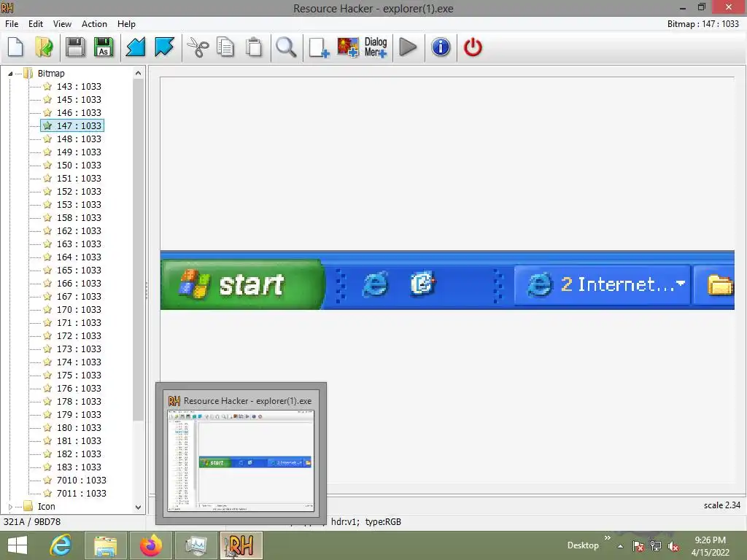Screen dimensions: 747x560
Task: Click the muted volume tray icon
Action: [673, 546]
